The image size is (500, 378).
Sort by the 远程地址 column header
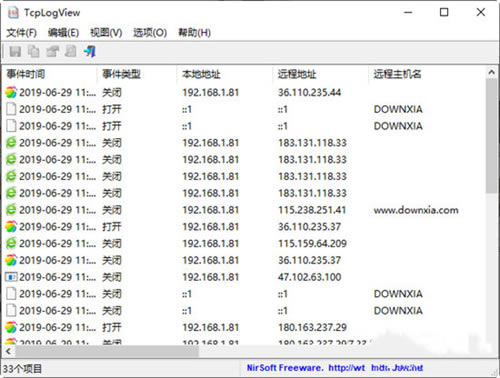[321, 74]
